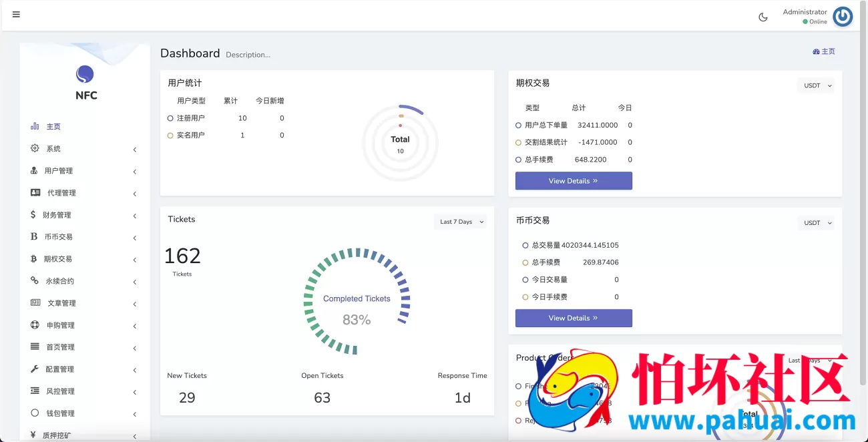Click the 系统 gear icon
Screen dimensions: 868x442
click(x=35, y=148)
